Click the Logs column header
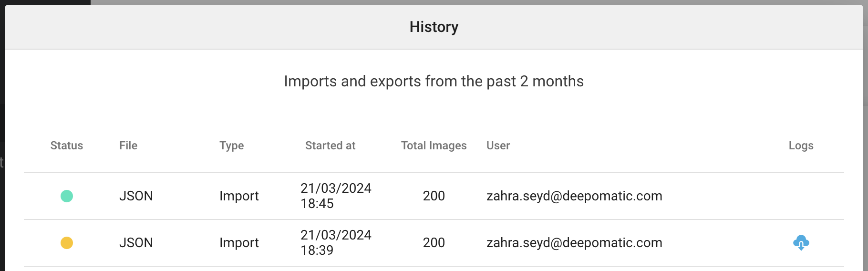This screenshot has width=868, height=271. coord(801,146)
